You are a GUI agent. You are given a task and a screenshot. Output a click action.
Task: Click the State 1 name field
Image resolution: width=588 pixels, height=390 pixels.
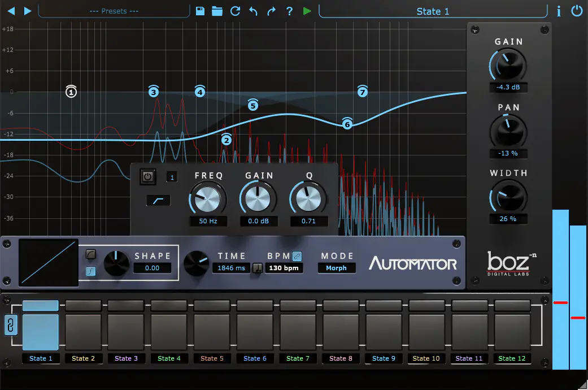[433, 11]
